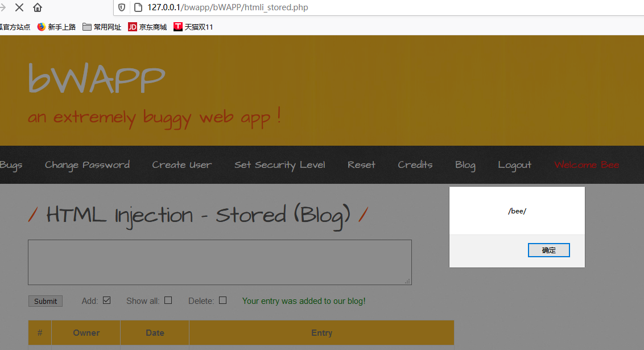Click Logout in the navigation bar
The width and height of the screenshot is (644, 350).
pyautogui.click(x=515, y=165)
